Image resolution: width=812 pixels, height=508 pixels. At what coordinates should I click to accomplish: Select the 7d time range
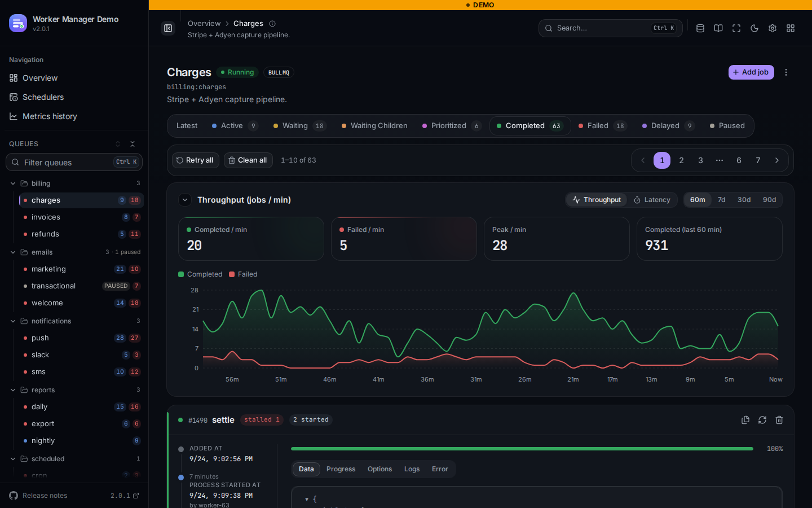pos(721,200)
